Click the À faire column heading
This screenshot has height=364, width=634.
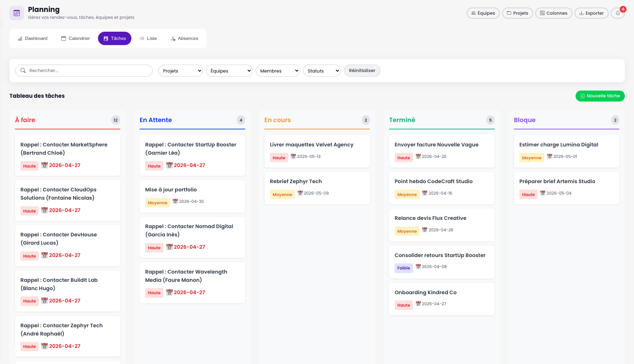point(25,120)
